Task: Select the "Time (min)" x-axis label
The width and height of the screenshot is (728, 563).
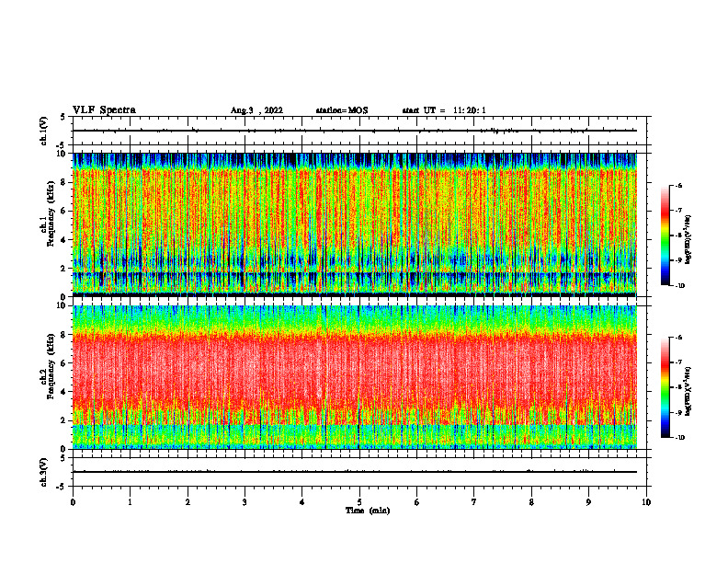Action: [x=368, y=511]
